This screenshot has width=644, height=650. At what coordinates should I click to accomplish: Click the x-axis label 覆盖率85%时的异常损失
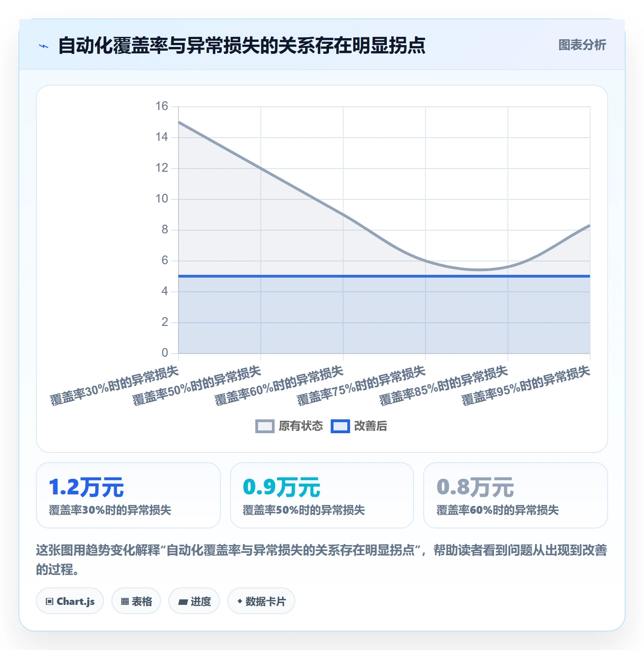pos(443,386)
